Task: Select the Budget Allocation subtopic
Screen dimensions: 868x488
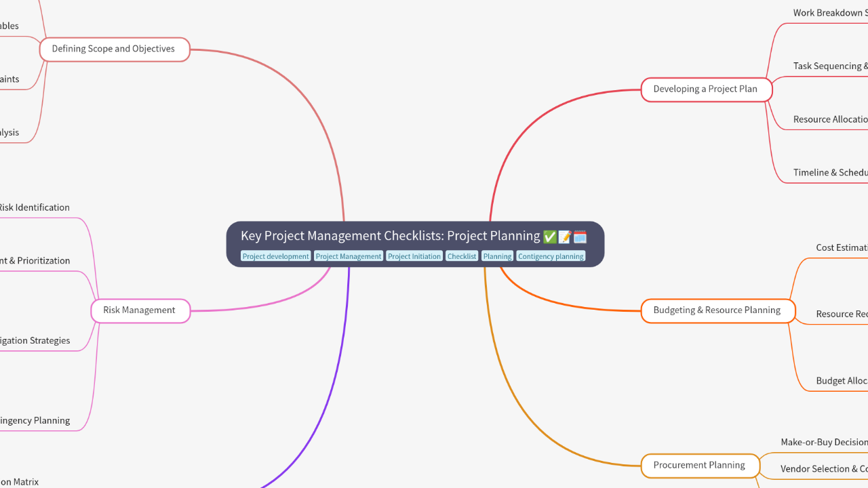Action: pyautogui.click(x=842, y=381)
